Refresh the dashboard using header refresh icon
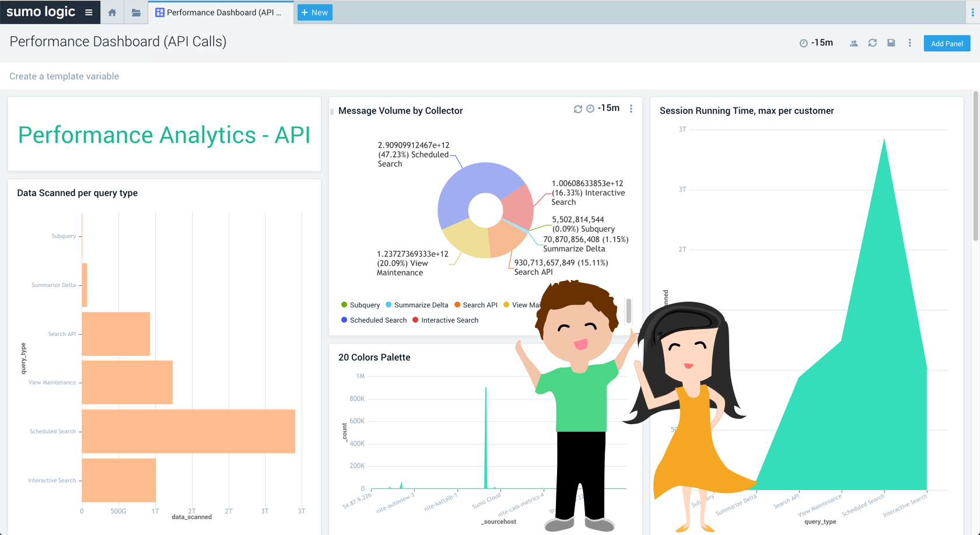This screenshot has width=980, height=535. tap(872, 43)
